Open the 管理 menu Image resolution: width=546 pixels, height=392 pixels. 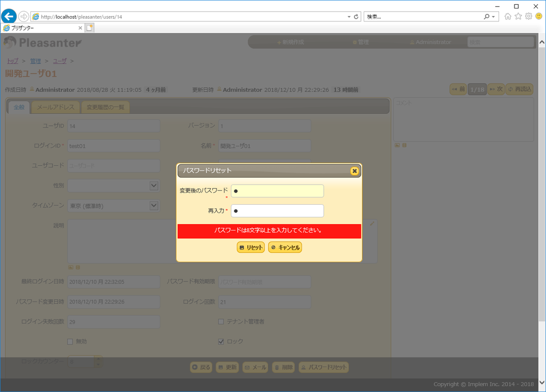pos(361,42)
